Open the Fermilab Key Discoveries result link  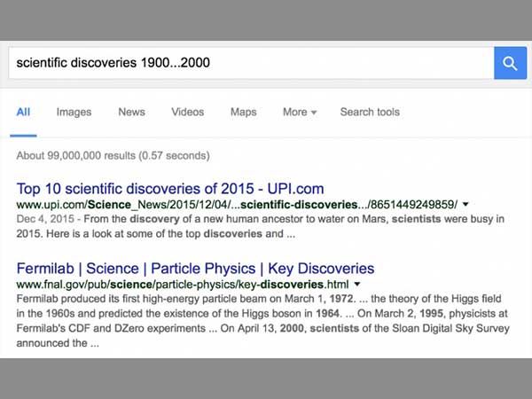pos(195,268)
